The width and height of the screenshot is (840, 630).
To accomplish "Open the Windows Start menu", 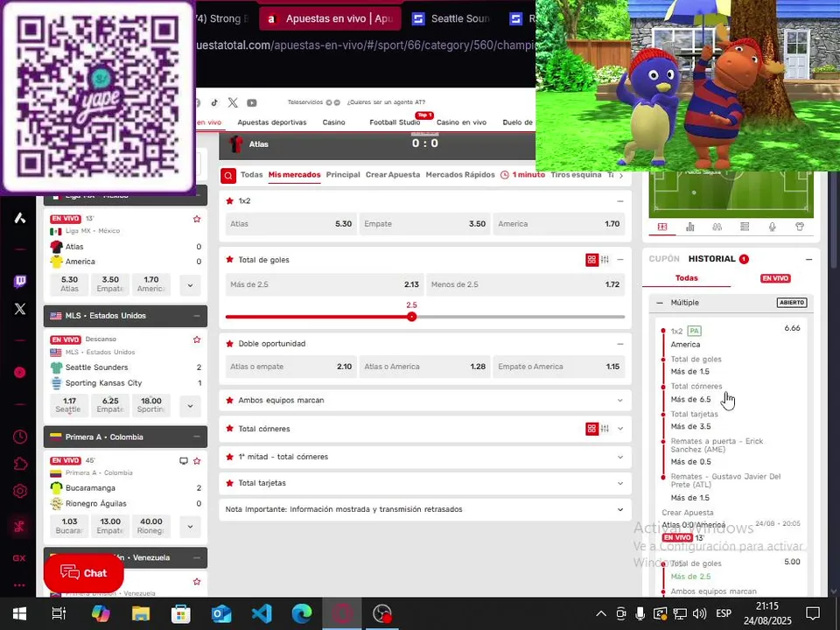I will [20, 613].
